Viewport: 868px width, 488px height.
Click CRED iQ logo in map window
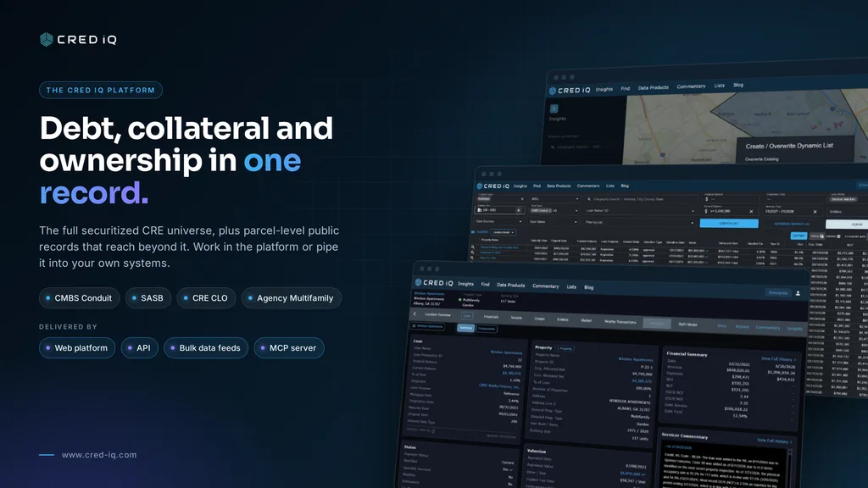point(570,90)
